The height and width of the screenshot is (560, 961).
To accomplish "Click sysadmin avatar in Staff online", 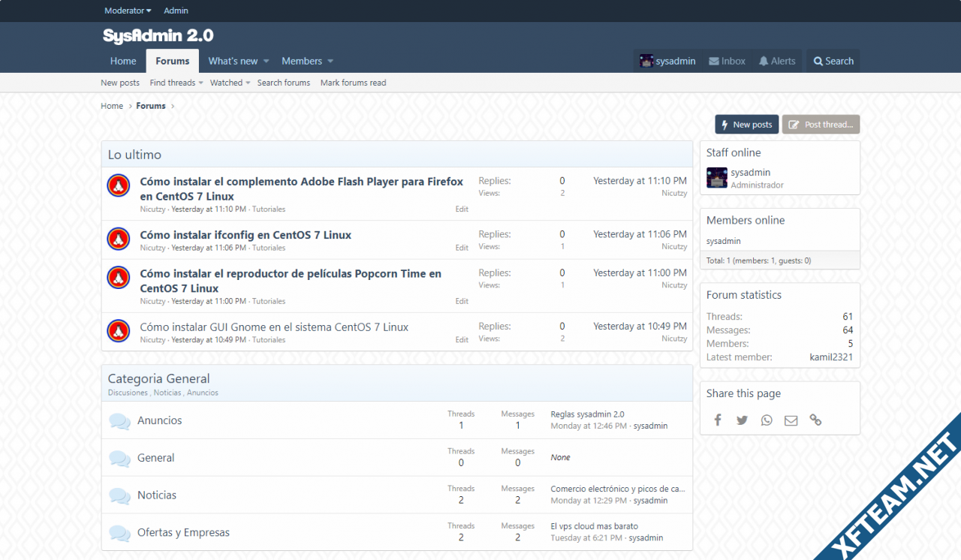I will point(717,178).
